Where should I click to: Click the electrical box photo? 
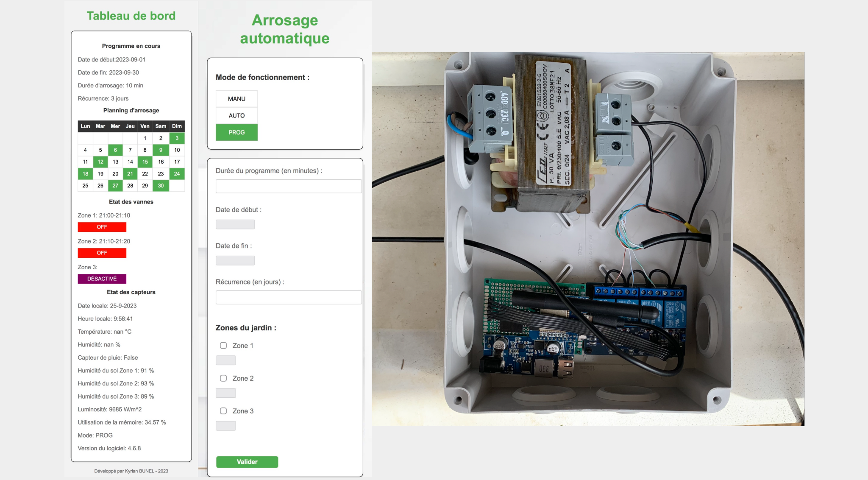click(588, 239)
